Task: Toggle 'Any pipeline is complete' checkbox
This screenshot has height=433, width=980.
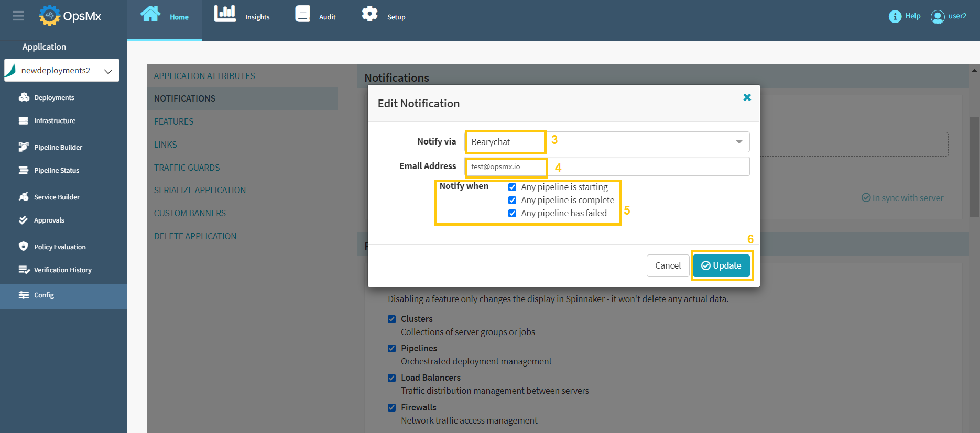Action: (x=513, y=201)
